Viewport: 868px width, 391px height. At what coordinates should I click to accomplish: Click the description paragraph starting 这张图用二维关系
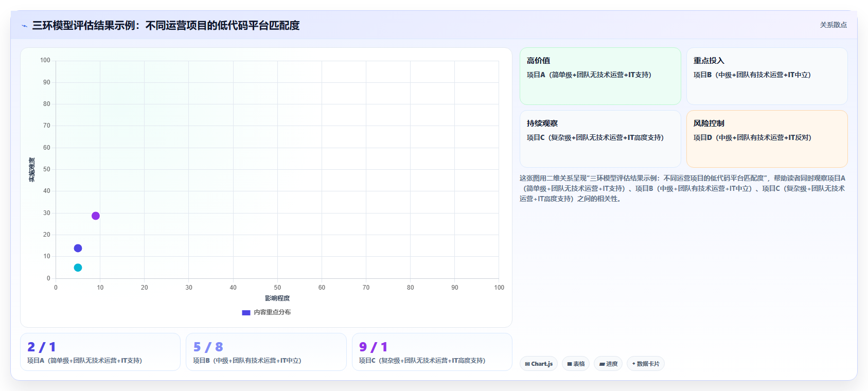click(683, 188)
